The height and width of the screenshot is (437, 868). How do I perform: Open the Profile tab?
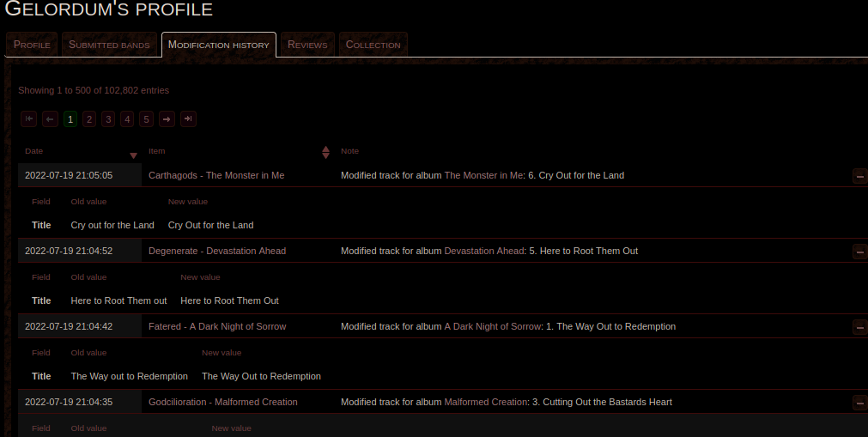(32, 45)
